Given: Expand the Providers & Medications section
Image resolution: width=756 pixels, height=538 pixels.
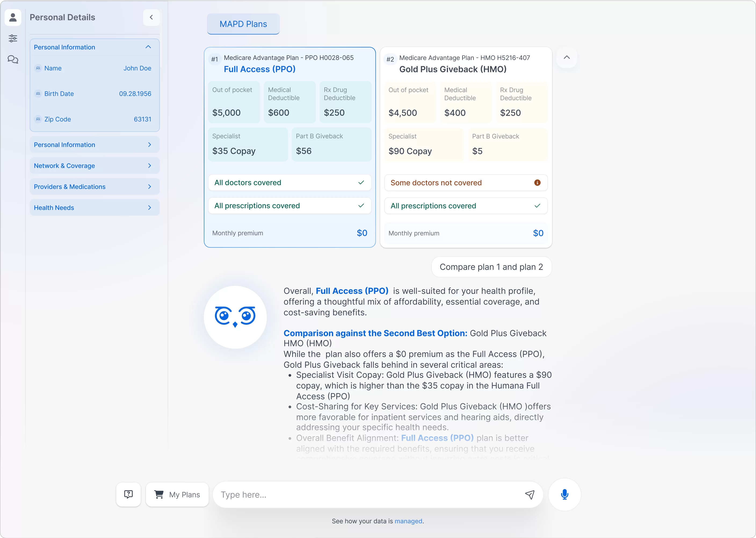Looking at the screenshot, I should (94, 186).
